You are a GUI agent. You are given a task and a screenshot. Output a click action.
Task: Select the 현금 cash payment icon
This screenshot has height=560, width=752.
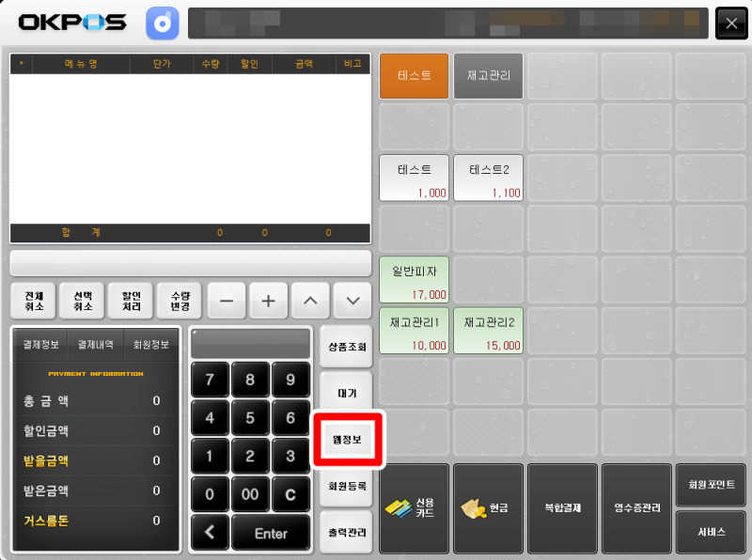point(487,508)
